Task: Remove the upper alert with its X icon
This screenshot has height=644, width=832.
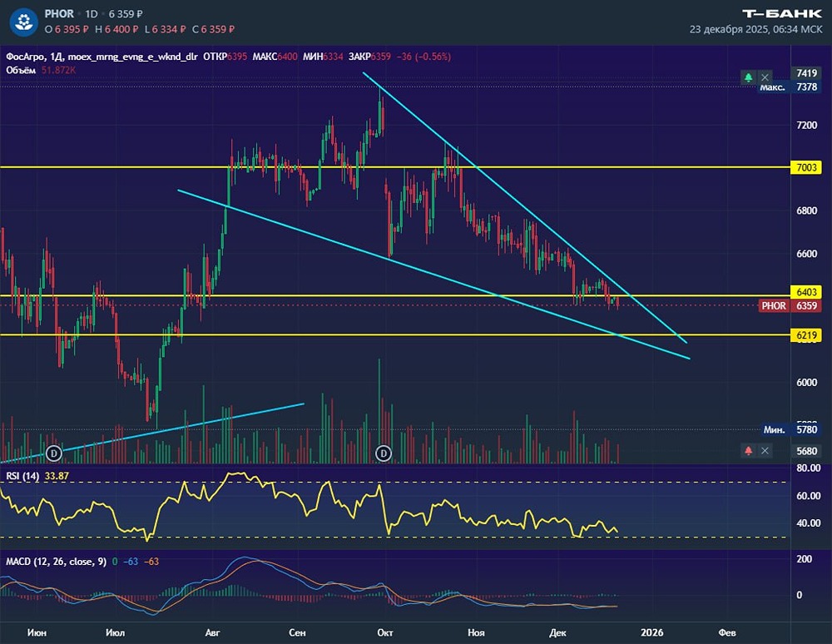Action: (765, 77)
